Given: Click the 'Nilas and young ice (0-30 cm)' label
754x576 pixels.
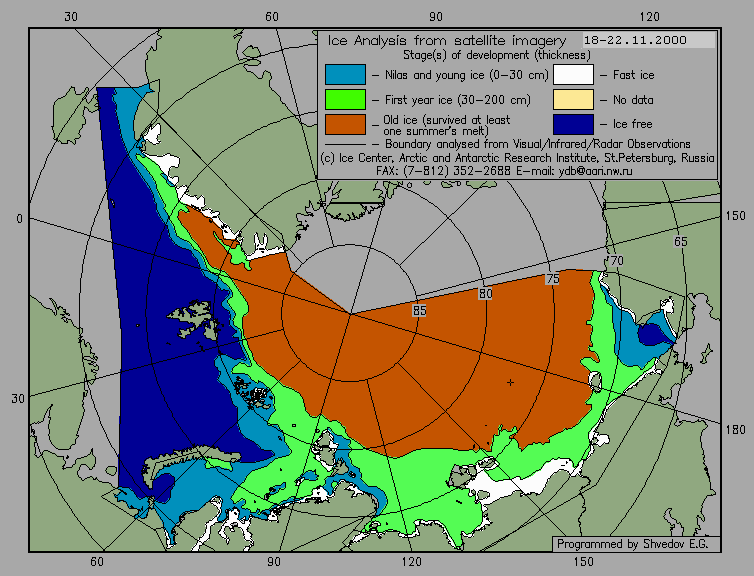Looking at the screenshot, I should pyautogui.click(x=466, y=75).
